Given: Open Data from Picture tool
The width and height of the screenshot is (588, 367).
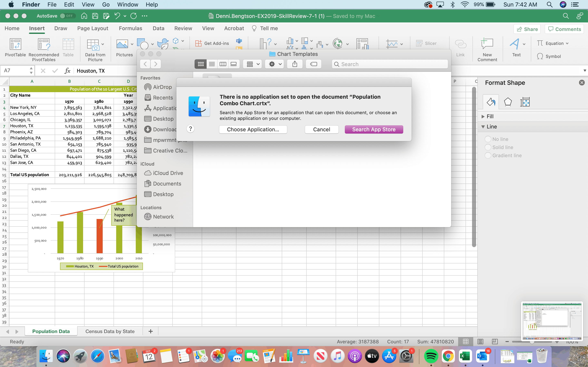Looking at the screenshot, I should [93, 45].
